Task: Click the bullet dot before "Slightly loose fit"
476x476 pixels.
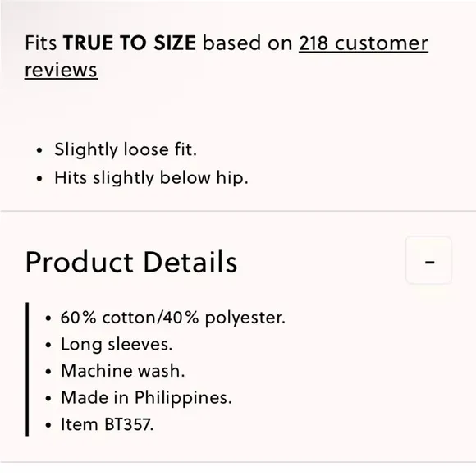Action: click(39, 150)
